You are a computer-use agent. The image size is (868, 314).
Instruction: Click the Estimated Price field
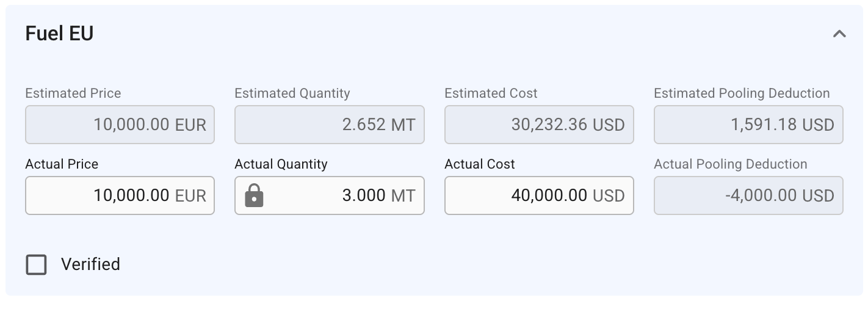[120, 125]
